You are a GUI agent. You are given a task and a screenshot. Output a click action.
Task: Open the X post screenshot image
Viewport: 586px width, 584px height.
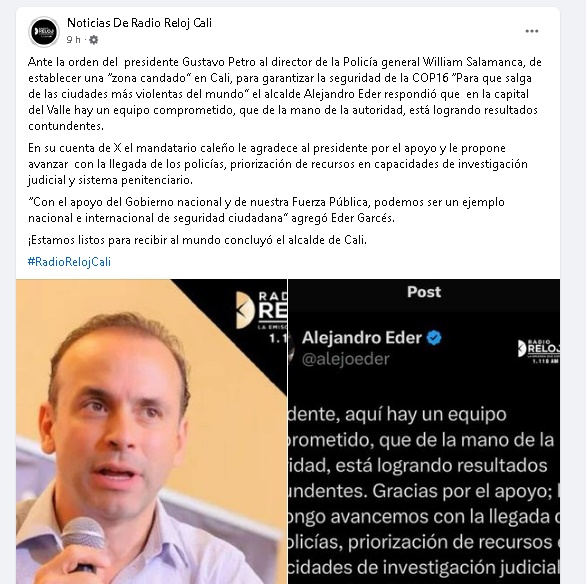pos(424,432)
